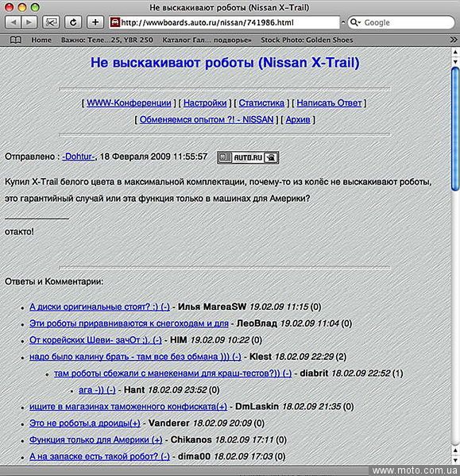Open reply 'ищите в магазинах таможенного конфиската'
This screenshot has height=476, width=460.
pos(128,407)
